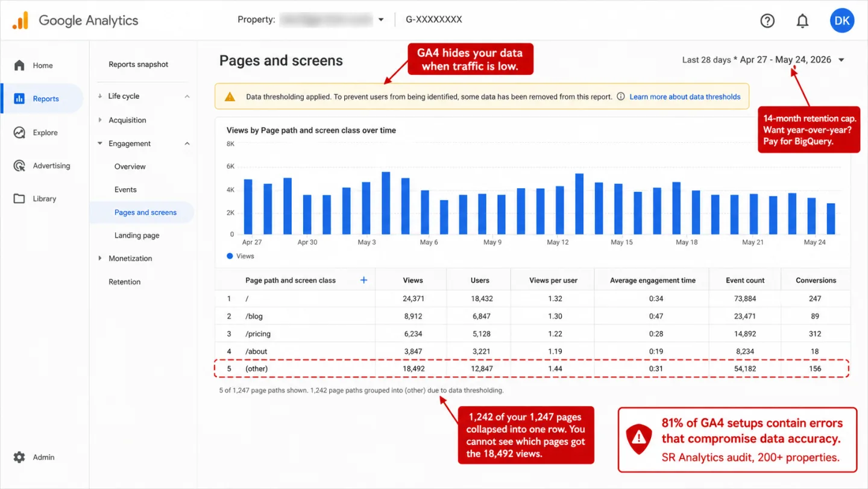Sort by Users column header
Viewport: 868px width, 489px height.
click(480, 280)
